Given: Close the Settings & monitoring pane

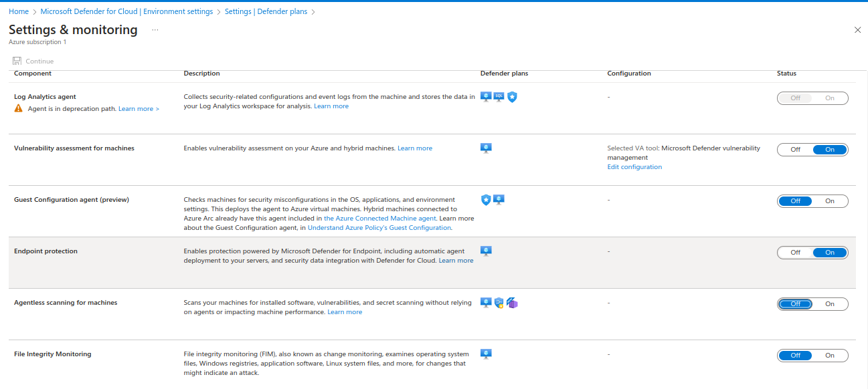Looking at the screenshot, I should pyautogui.click(x=858, y=30).
